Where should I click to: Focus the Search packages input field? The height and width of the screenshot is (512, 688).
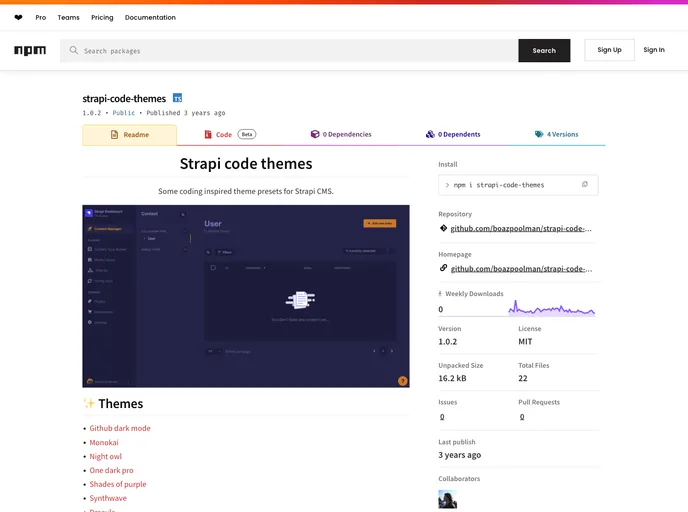pyautogui.click(x=290, y=50)
